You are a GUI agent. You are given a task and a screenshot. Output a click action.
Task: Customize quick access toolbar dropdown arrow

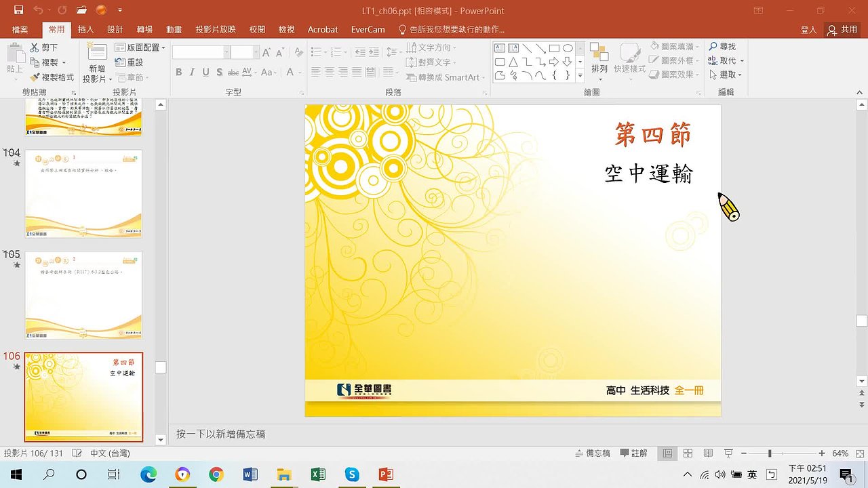pos(120,10)
